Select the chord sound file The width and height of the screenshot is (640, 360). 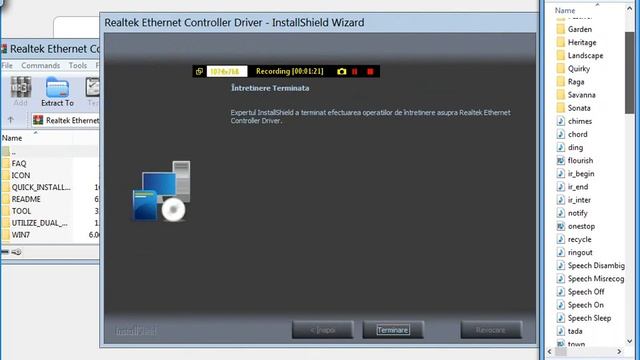[578, 134]
